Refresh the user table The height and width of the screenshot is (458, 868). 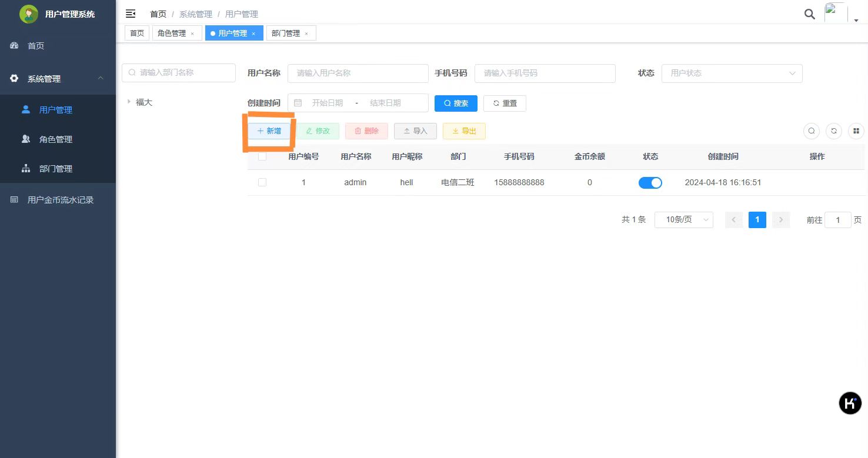point(834,131)
